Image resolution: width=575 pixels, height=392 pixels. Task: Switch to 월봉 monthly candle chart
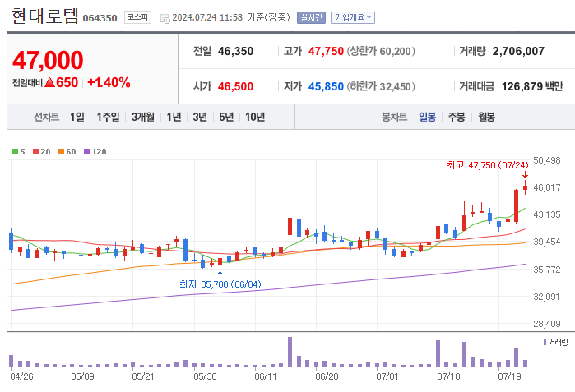click(x=487, y=117)
